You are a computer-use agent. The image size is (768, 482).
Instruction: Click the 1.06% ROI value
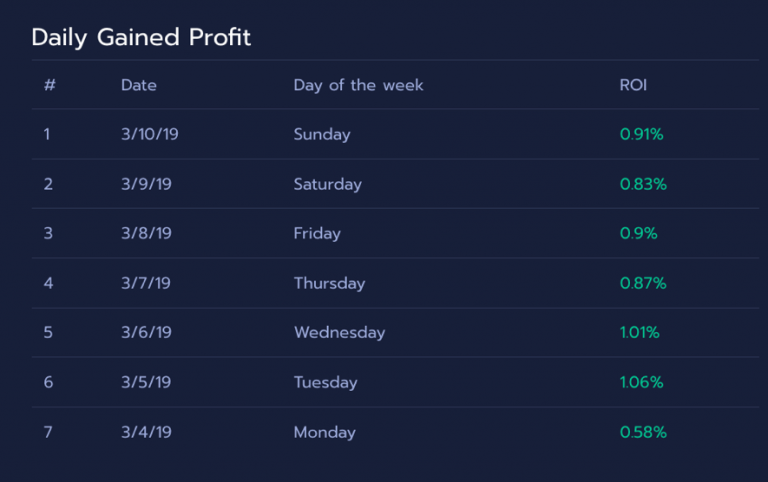click(x=641, y=382)
